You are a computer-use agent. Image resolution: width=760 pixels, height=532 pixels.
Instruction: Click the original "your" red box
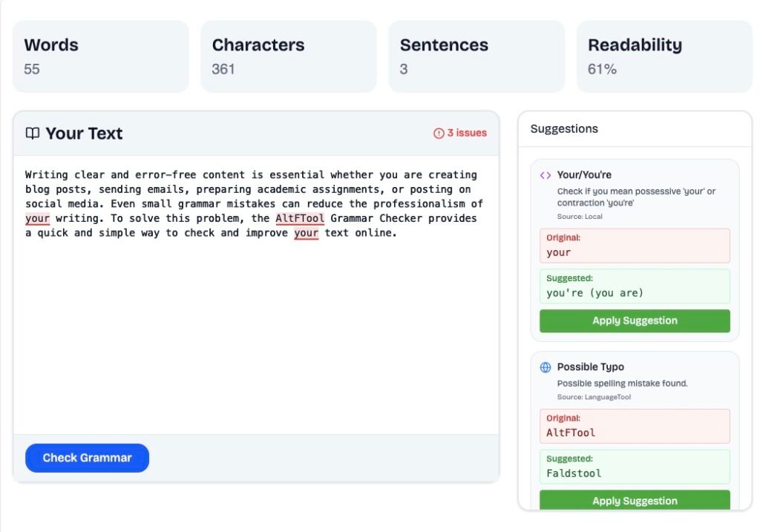[635, 246]
